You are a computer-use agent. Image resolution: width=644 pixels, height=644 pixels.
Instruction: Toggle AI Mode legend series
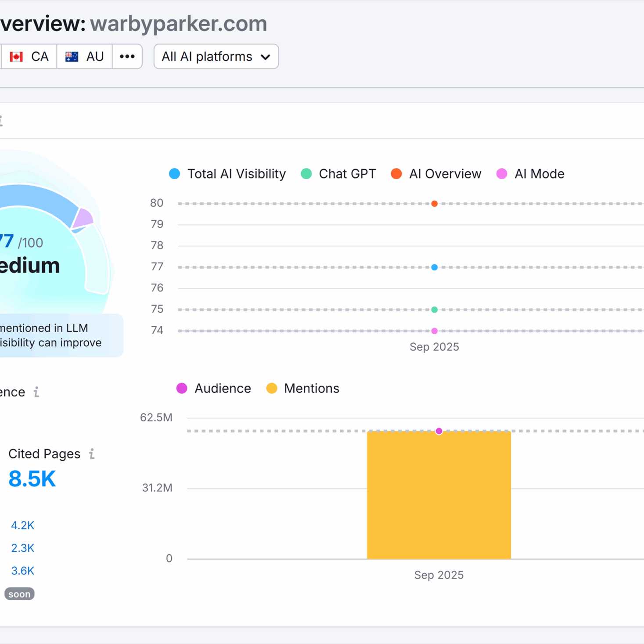(530, 174)
